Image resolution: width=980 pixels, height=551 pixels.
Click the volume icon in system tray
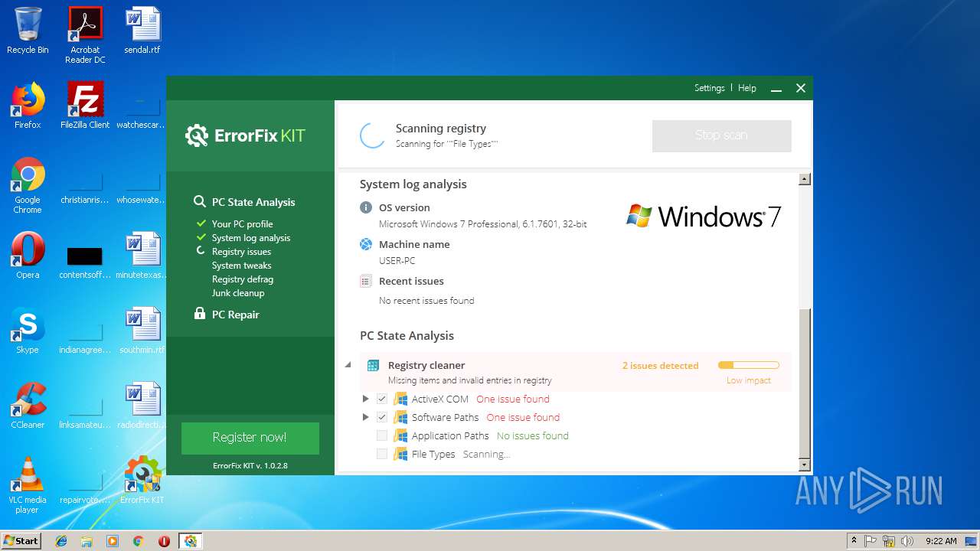point(908,541)
